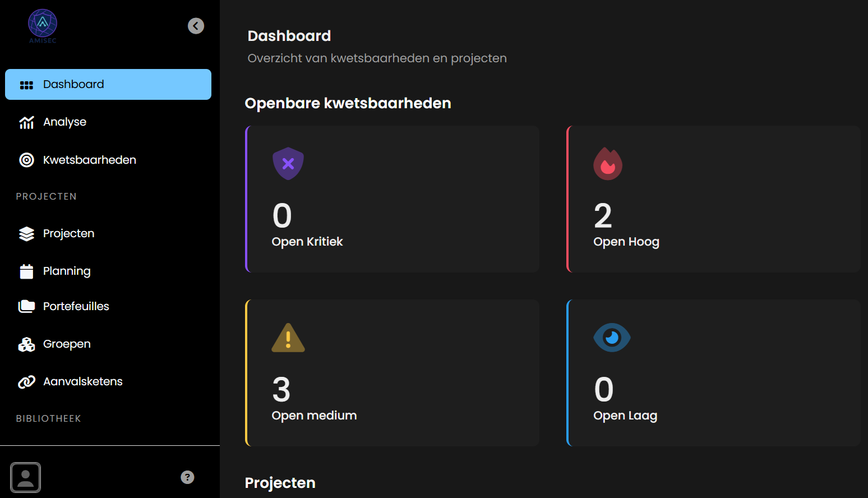This screenshot has height=498, width=868.
Task: Open the Open Kritiek card
Action: click(x=393, y=199)
